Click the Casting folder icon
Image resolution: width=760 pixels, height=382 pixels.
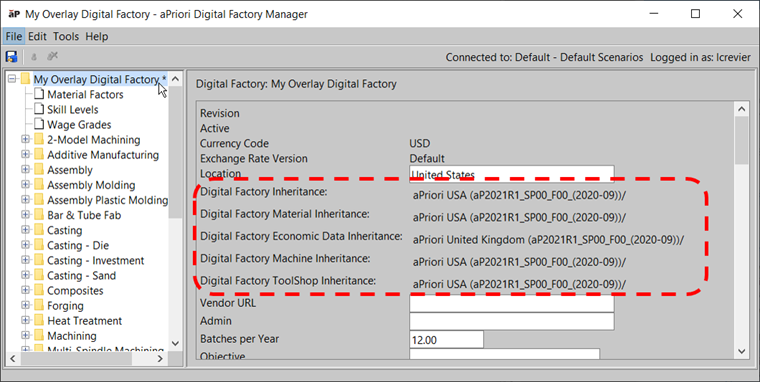pos(39,230)
